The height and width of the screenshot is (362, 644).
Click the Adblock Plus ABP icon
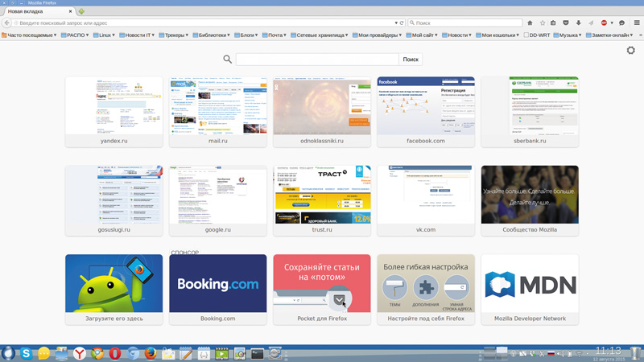(x=605, y=23)
